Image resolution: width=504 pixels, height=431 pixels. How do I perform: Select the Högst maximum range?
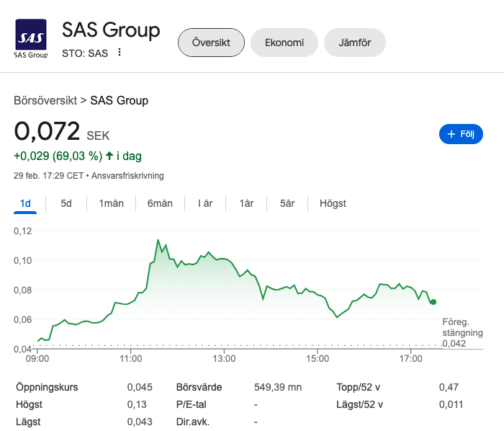coord(333,203)
